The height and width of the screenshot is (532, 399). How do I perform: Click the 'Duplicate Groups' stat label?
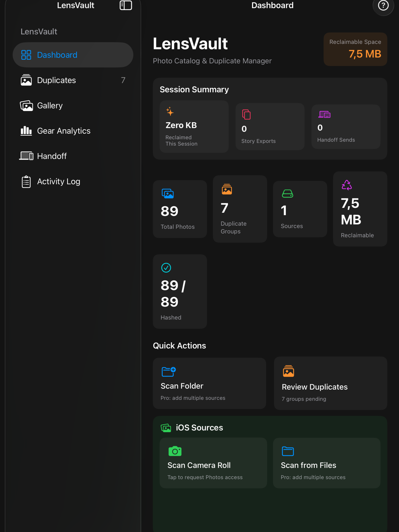point(234,228)
